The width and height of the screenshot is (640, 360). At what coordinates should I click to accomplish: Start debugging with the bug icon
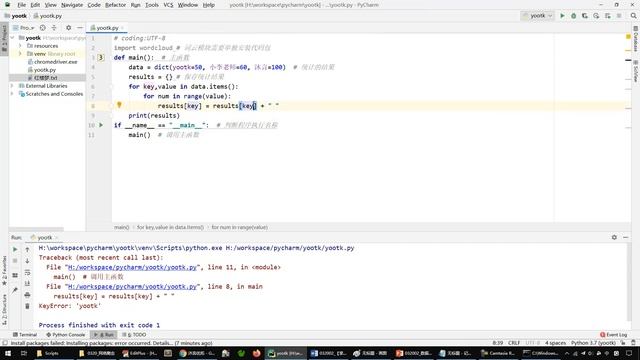573,16
